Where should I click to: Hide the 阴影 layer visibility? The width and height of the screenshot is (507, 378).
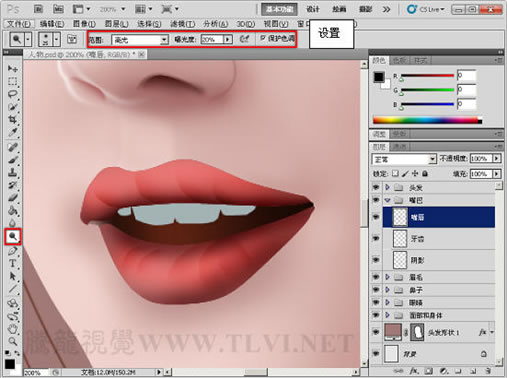coord(376,260)
